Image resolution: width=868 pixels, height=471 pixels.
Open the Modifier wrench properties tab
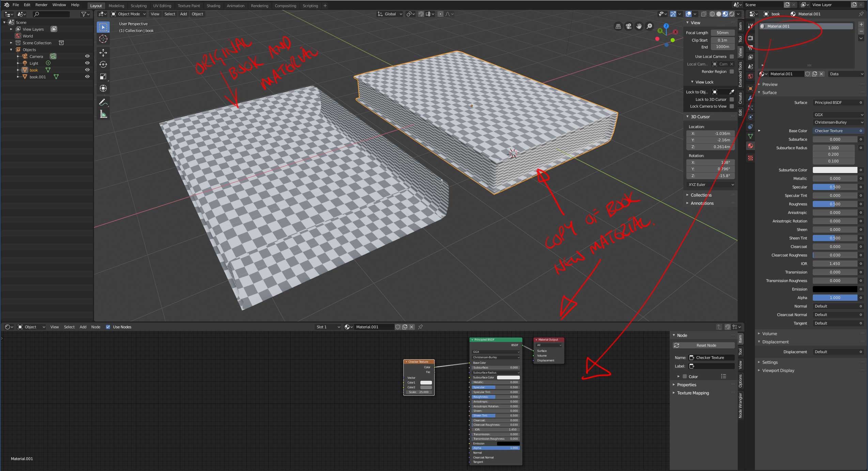point(750,98)
